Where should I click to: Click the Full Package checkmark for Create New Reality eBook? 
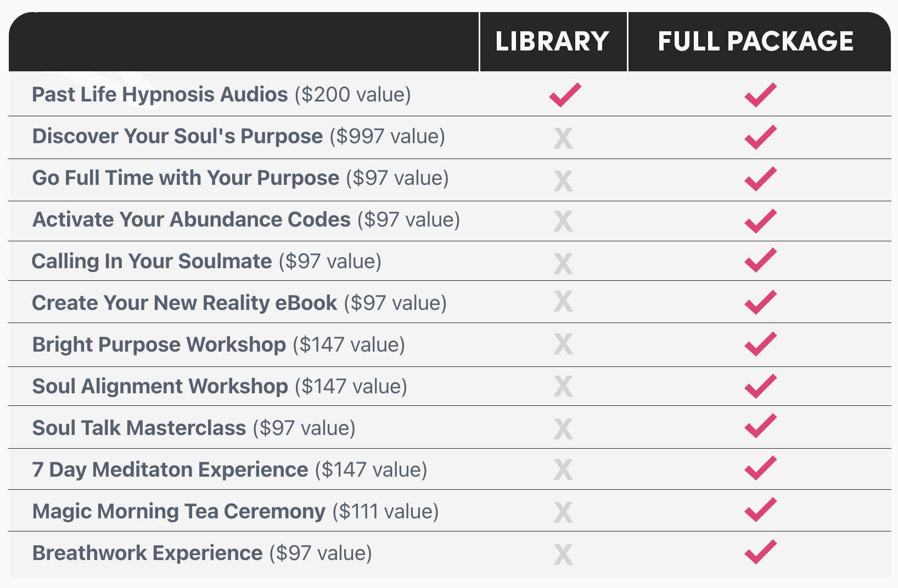pos(760,302)
